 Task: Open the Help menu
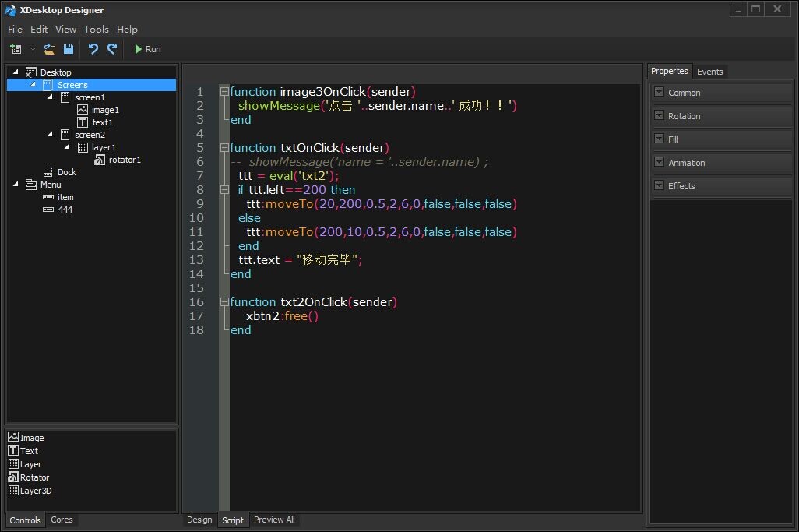(127, 29)
